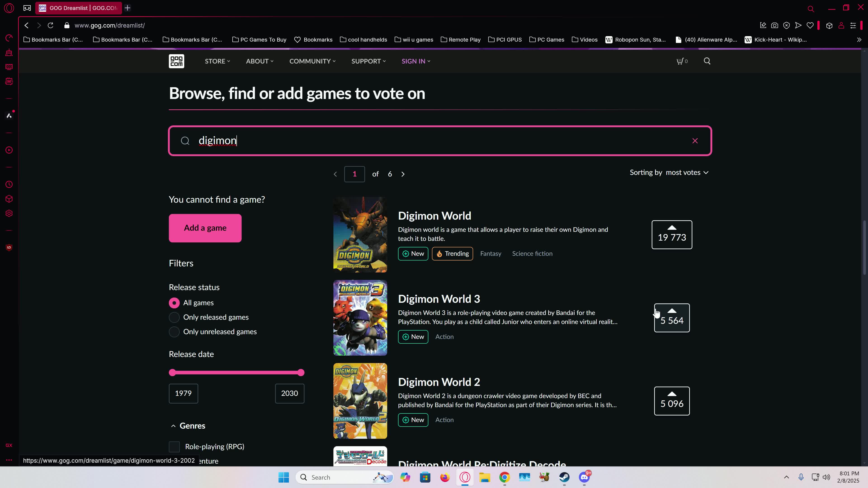Upvote Digimon World 2

tap(672, 401)
